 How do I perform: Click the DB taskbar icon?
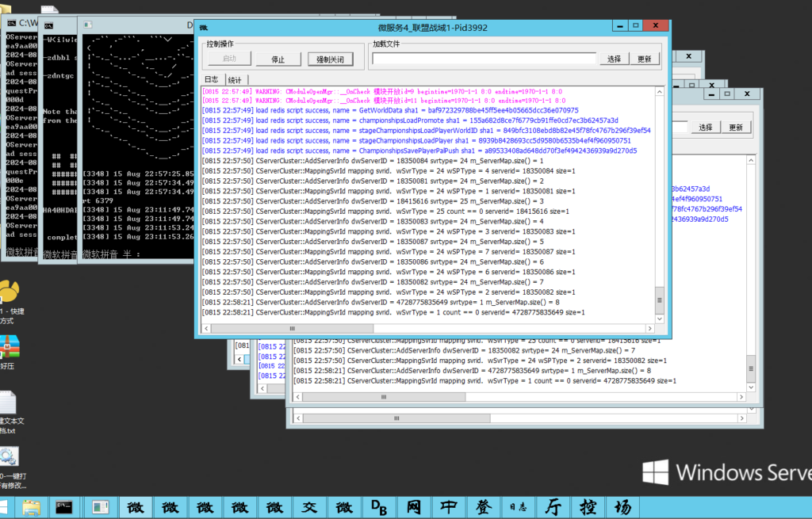pos(378,507)
